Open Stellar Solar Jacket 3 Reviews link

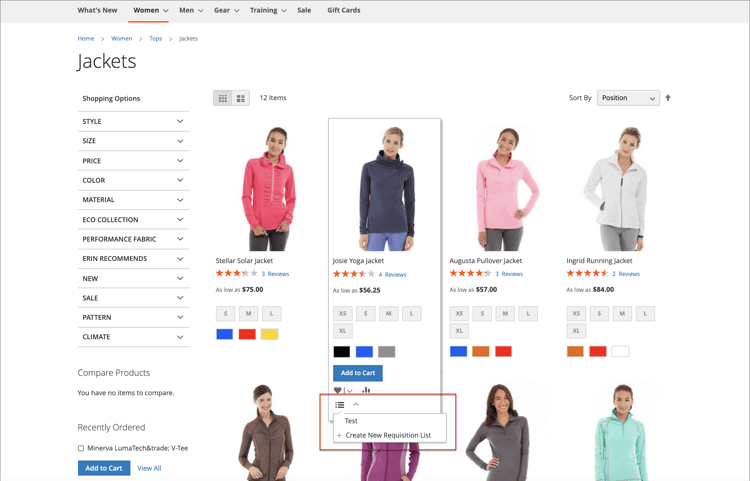click(x=275, y=274)
